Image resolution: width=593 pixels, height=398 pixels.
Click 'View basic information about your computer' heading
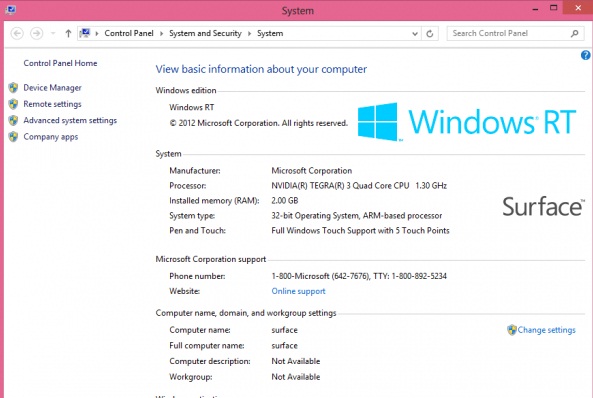[x=261, y=69]
